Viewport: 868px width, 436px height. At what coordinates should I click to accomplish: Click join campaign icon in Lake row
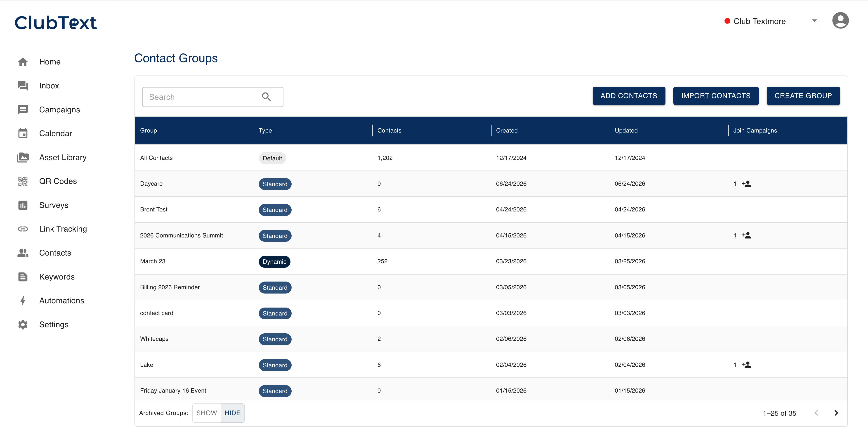(x=747, y=365)
